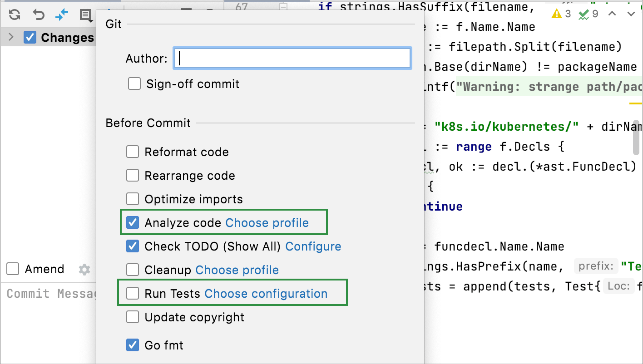Viewport: 643px width, 364px height.
Task: Click Choose configuration link for Run Tests
Action: 266,294
